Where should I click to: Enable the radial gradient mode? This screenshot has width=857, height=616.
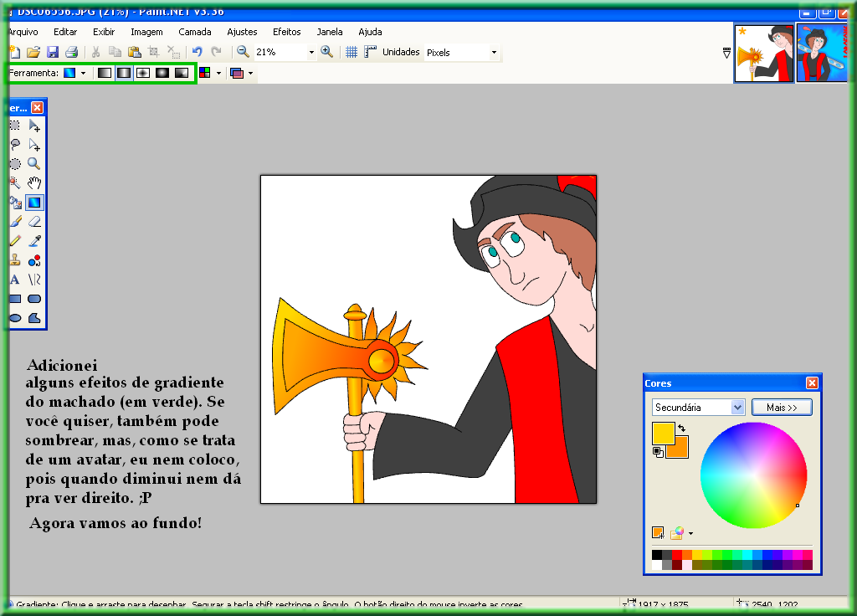coord(162,73)
